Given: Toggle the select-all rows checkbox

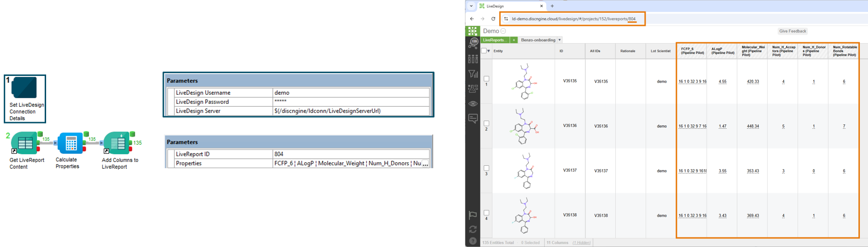Looking at the screenshot, I should [484, 50].
